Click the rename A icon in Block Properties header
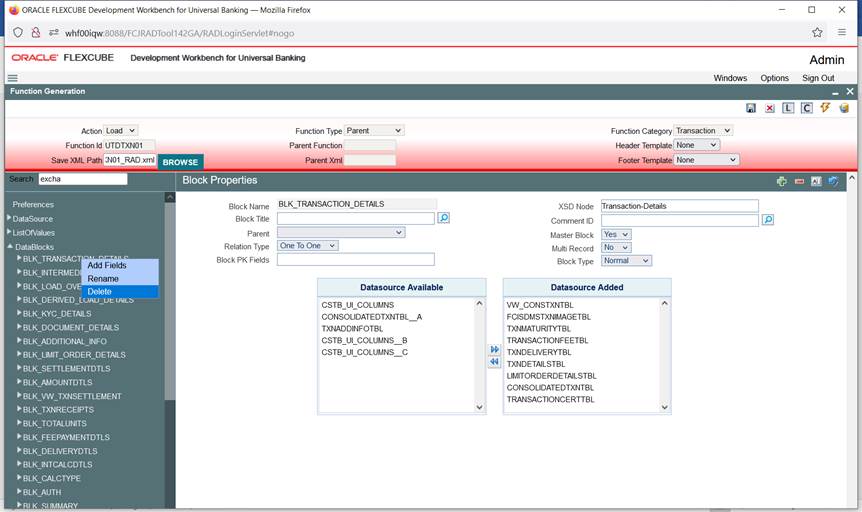The width and height of the screenshot is (862, 512). 816,181
